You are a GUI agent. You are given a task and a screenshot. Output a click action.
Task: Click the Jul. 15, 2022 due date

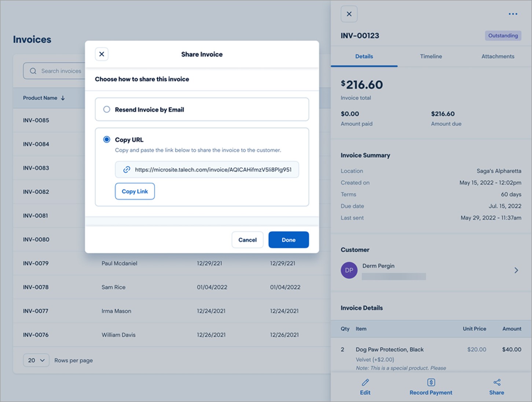[x=505, y=206]
